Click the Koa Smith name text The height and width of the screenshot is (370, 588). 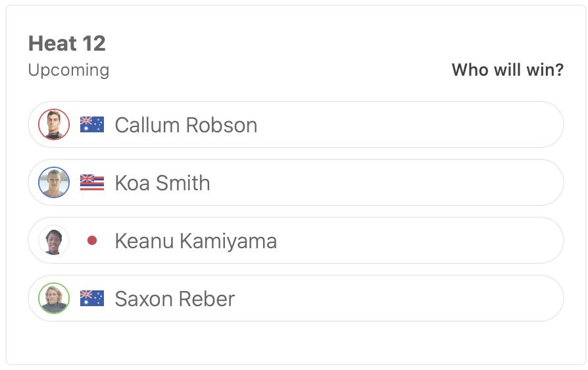pyautogui.click(x=162, y=183)
